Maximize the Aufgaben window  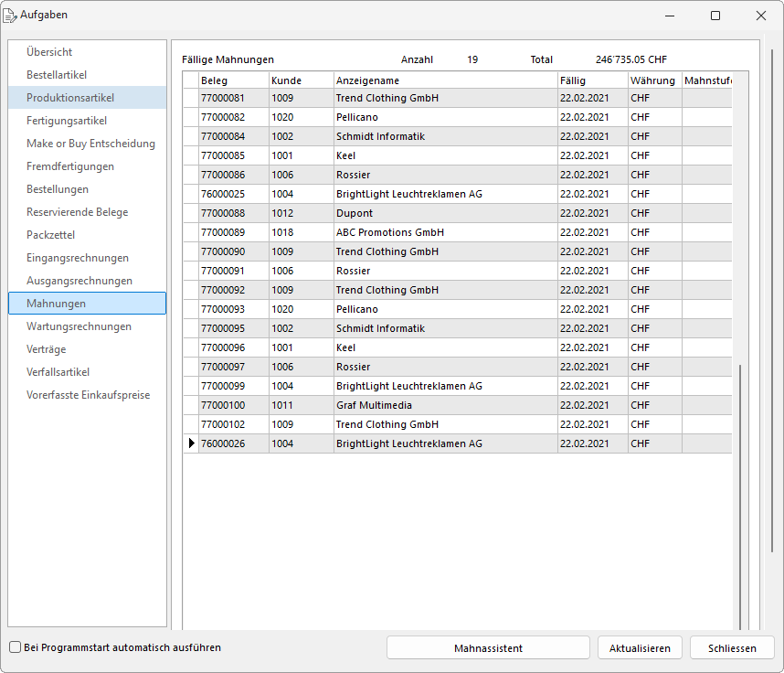point(715,16)
